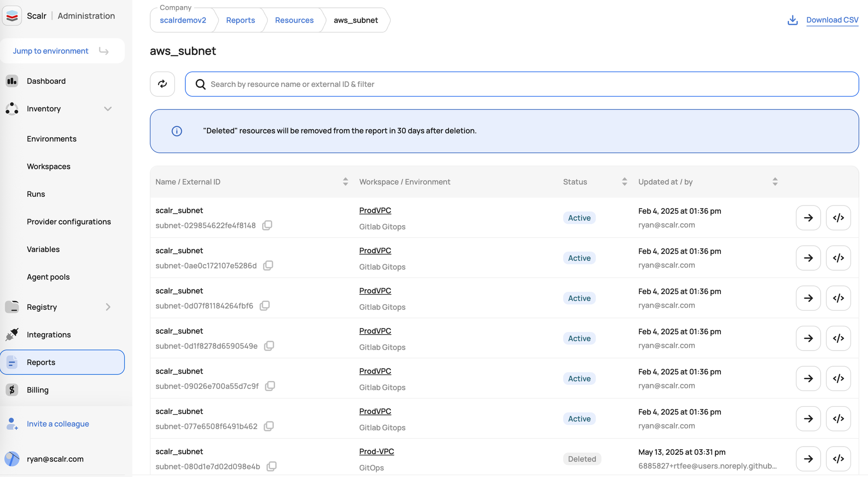Expand the Registry section chevron
This screenshot has width=868, height=477.
[x=108, y=307]
